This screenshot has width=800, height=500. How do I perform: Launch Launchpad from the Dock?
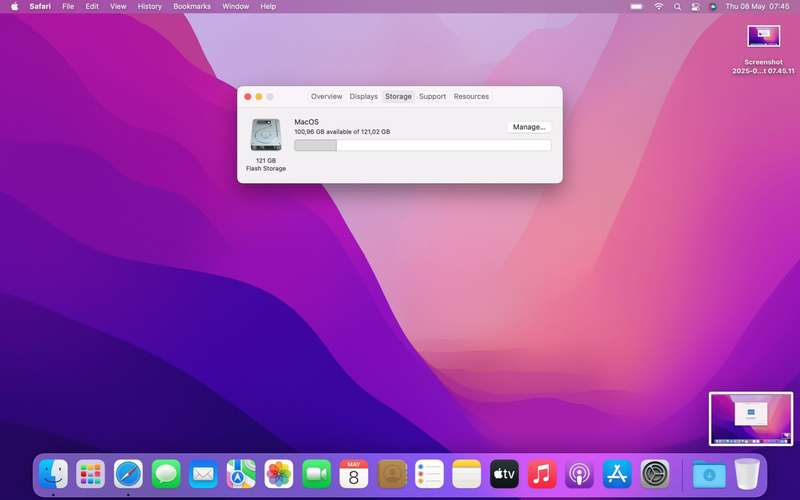coord(91,474)
